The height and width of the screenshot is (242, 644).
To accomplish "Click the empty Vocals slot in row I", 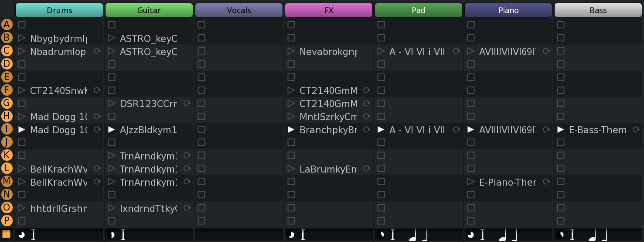I will pyautogui.click(x=201, y=130).
